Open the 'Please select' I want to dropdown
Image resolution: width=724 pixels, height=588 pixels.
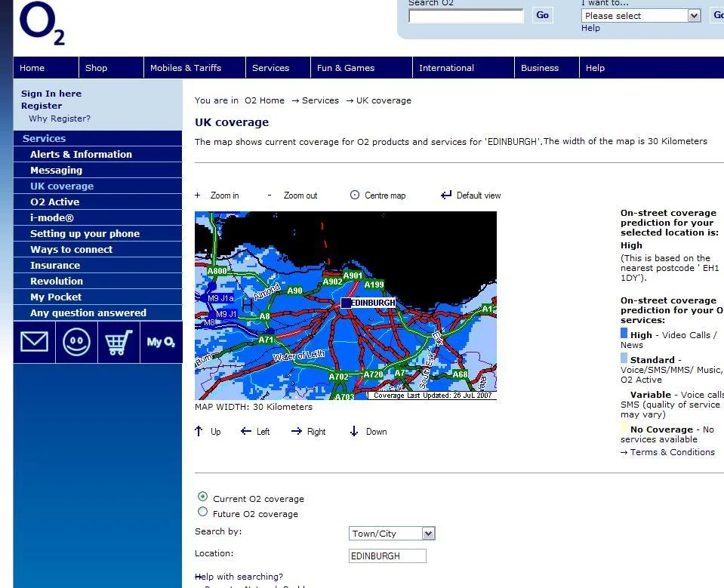(x=641, y=16)
